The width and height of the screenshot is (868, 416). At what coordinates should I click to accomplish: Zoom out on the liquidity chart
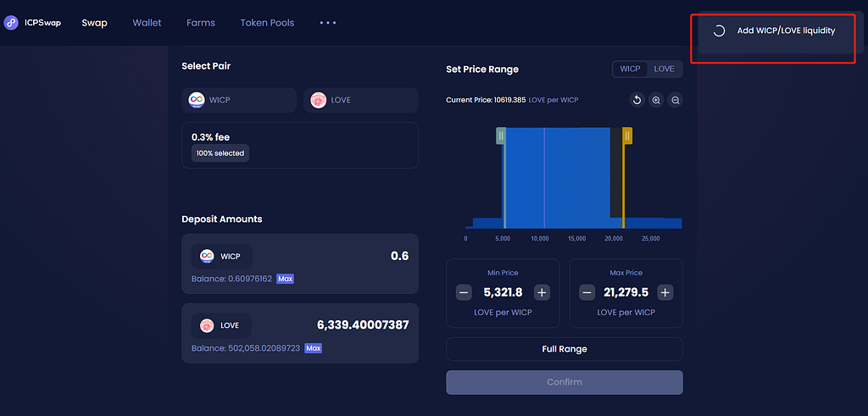(x=676, y=100)
